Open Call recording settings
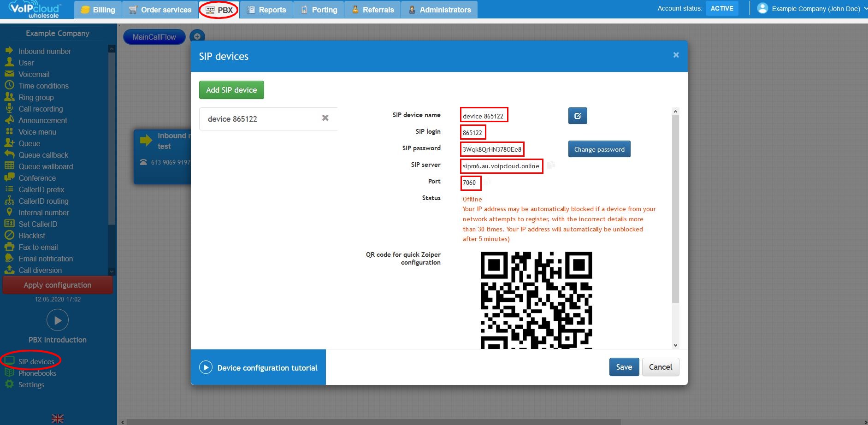868x425 pixels. 41,109
